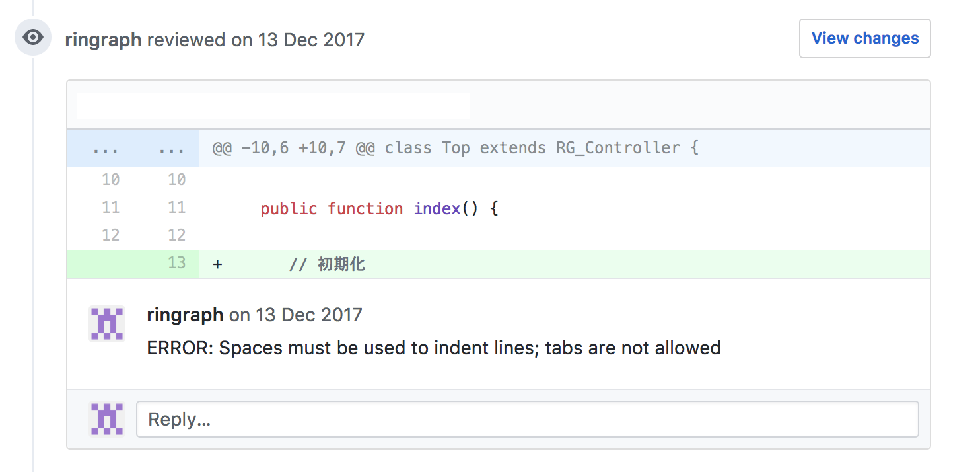Screen dimensions: 980x472
Task: Click new line number 12
Action: click(x=176, y=235)
